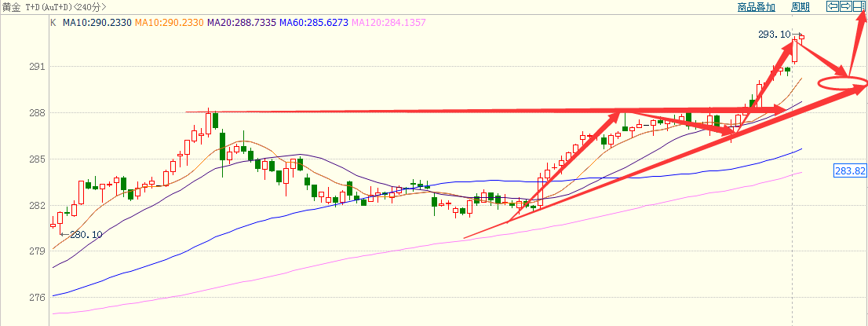This screenshot has width=868, height=326.
Task: Click the 黄金 T+D chart title
Action: coord(55,7)
